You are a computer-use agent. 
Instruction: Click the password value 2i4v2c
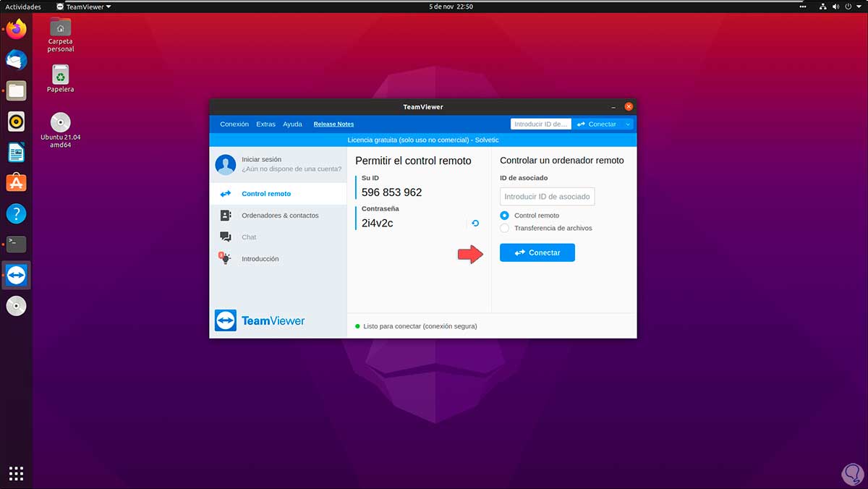click(x=377, y=224)
